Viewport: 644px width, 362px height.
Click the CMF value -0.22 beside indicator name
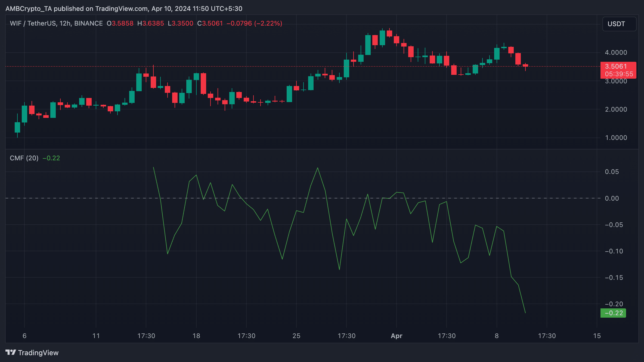51,158
